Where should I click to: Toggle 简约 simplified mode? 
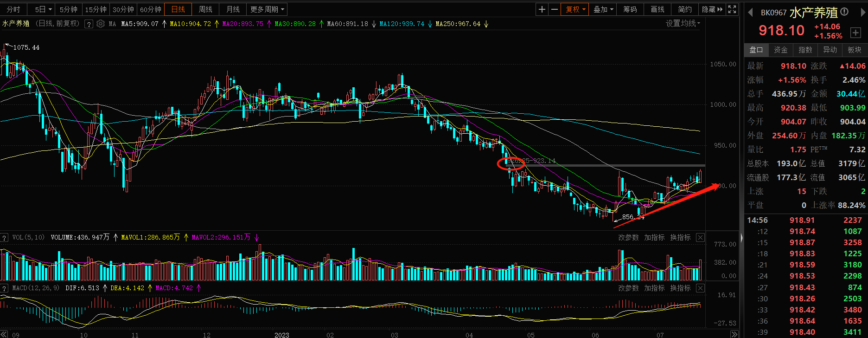tap(684, 9)
